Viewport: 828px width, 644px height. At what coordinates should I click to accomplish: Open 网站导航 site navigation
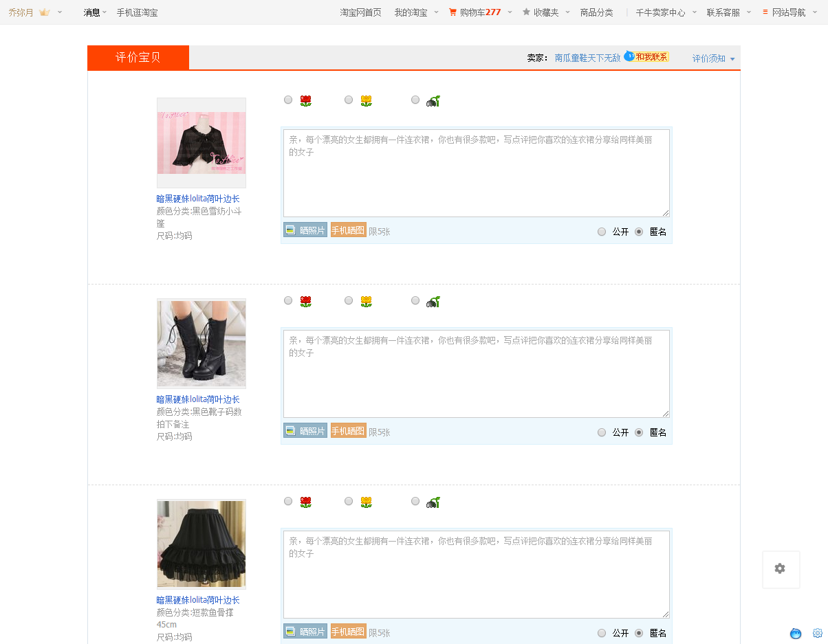tap(789, 12)
